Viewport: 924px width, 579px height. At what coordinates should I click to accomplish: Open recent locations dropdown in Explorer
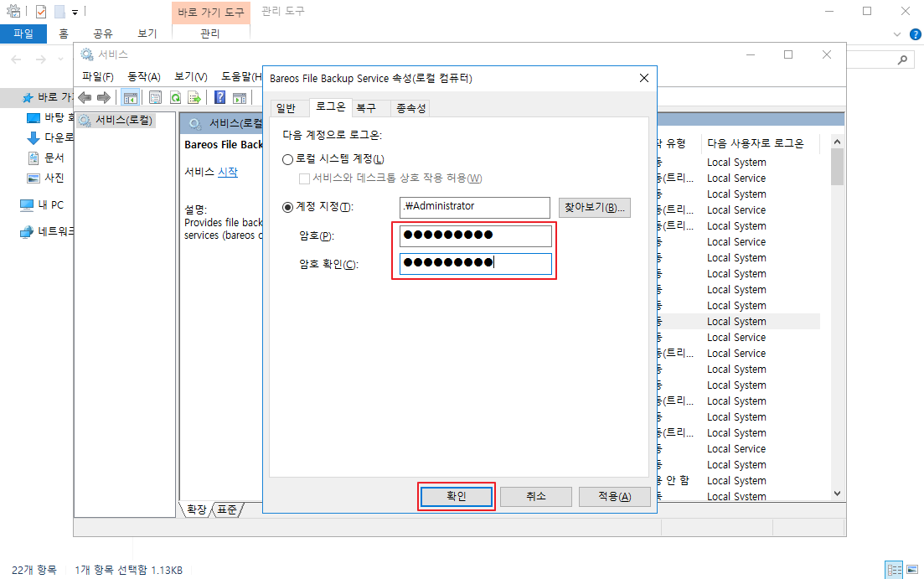pyautogui.click(x=60, y=59)
